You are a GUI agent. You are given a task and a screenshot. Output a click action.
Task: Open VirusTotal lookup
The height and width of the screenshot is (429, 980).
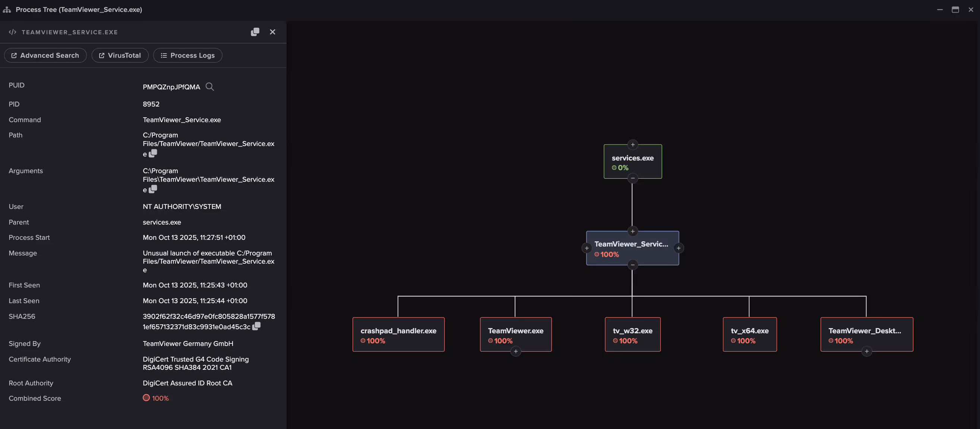click(x=120, y=55)
